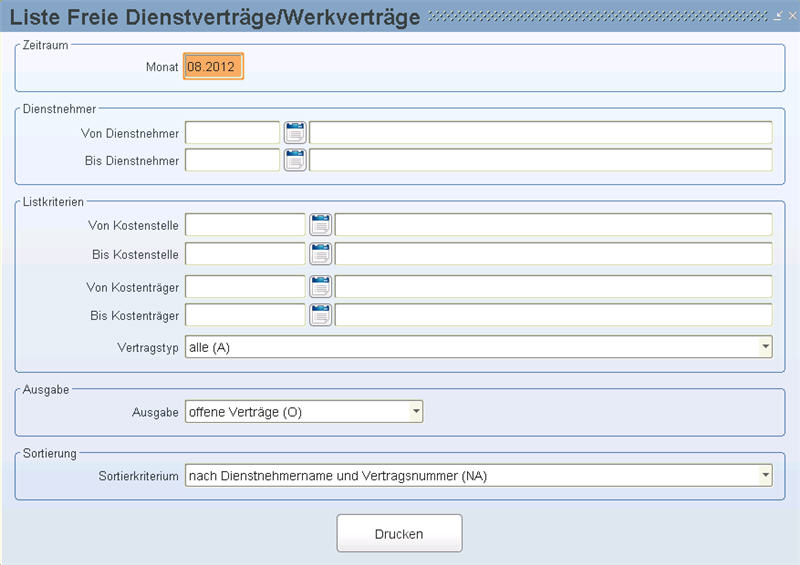Click the Von Dienstnehmer name description field
The image size is (800, 565).
(x=541, y=133)
